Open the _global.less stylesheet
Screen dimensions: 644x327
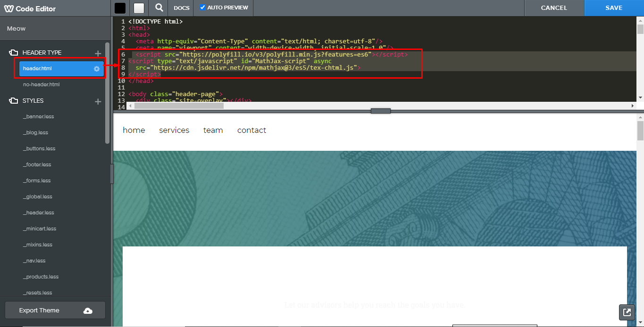coord(37,197)
